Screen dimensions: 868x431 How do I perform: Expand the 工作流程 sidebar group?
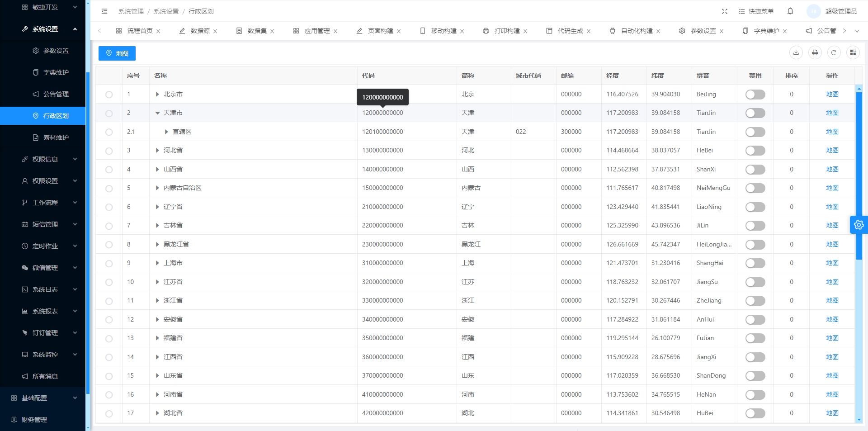(43, 203)
